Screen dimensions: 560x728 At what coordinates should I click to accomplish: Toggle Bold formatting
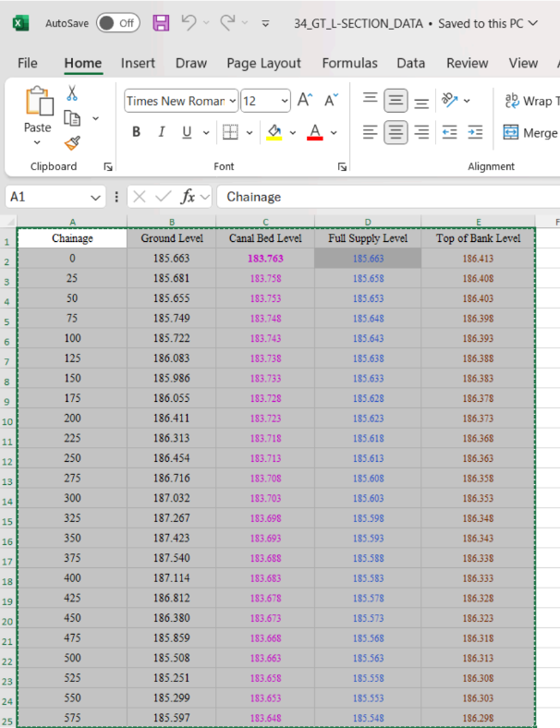[x=137, y=132]
